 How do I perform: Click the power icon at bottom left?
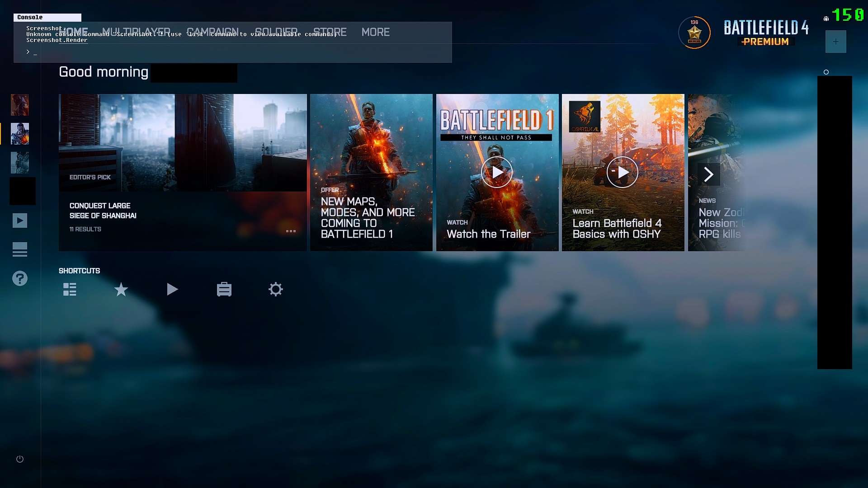pos(20,459)
